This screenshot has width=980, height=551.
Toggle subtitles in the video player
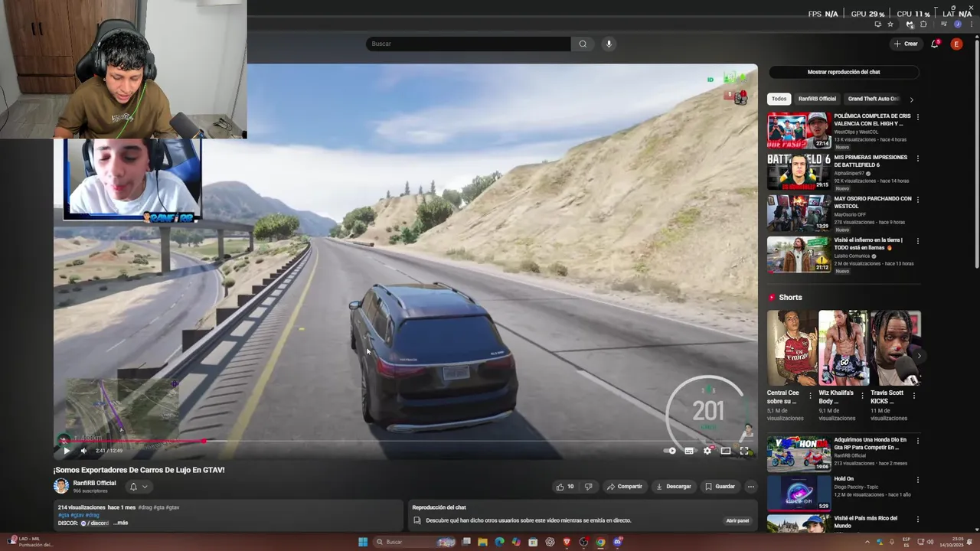[x=689, y=451]
